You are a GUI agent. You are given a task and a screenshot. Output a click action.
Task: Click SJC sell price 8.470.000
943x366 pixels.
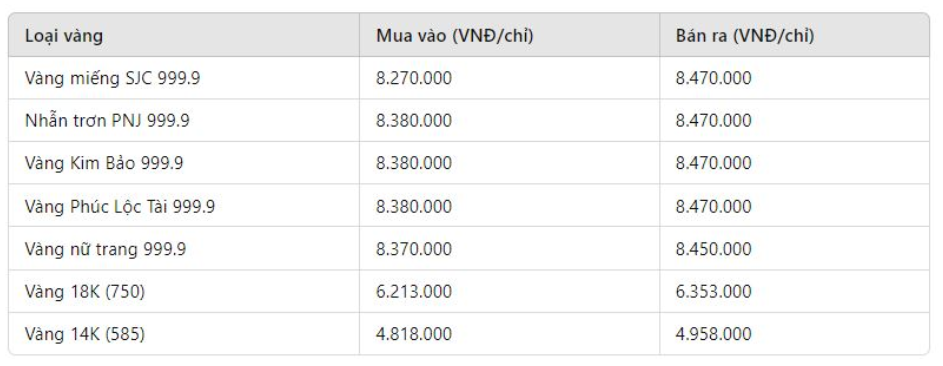point(713,78)
